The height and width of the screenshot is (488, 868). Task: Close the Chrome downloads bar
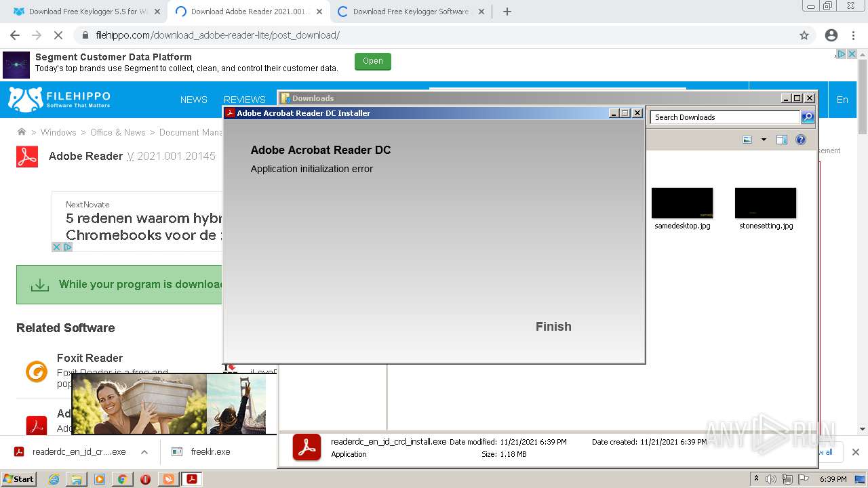click(856, 452)
